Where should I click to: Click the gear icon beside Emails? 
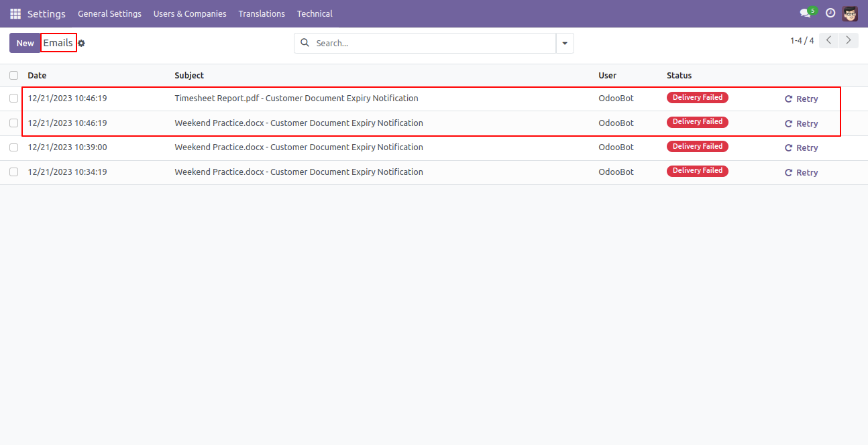click(81, 44)
